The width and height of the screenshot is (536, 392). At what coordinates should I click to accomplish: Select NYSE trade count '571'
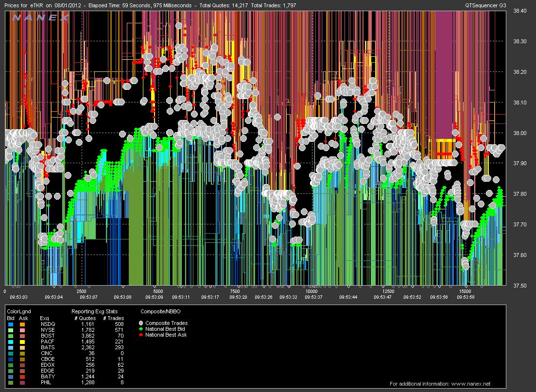coord(120,330)
